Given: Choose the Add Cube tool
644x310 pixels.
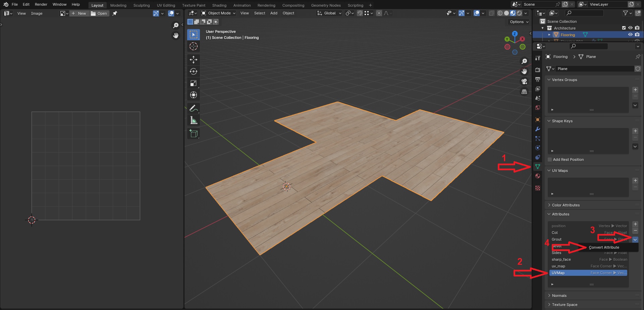Looking at the screenshot, I should (x=194, y=133).
